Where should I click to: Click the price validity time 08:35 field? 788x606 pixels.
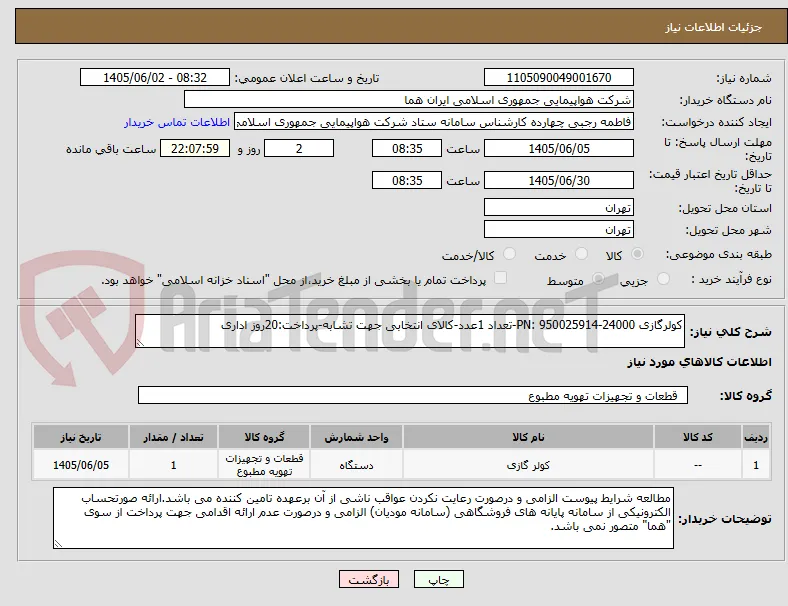407,180
